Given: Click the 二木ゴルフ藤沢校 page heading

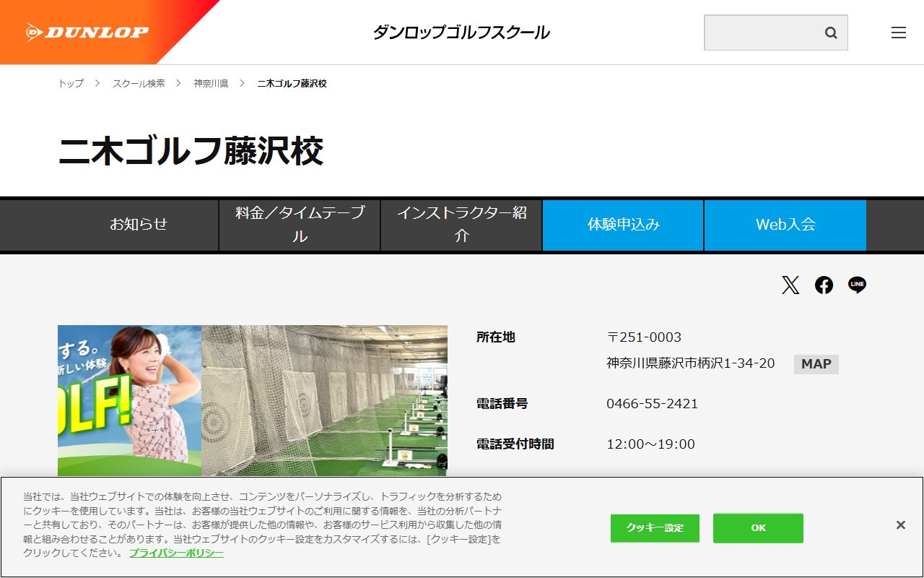Looking at the screenshot, I should (191, 151).
